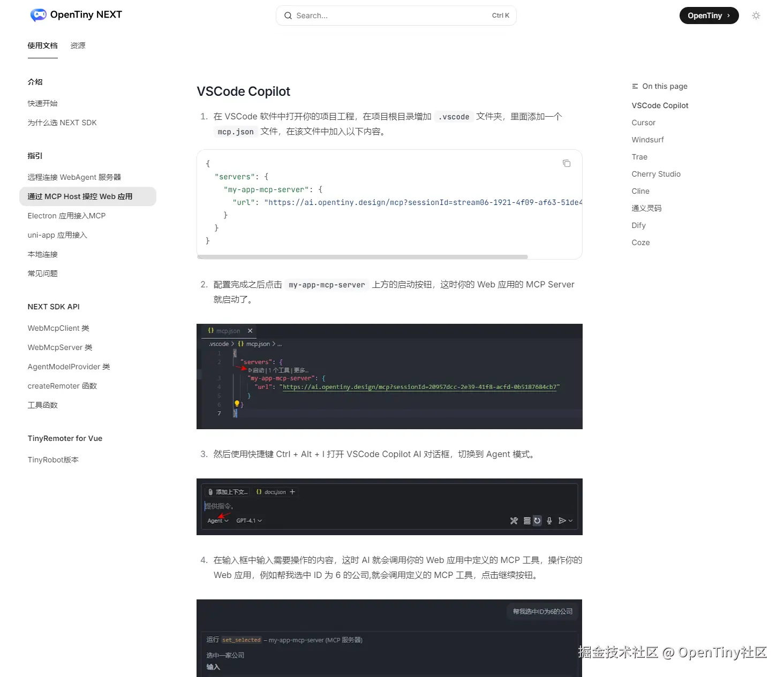Click the OpenTiny NEXT logo icon

point(38,15)
